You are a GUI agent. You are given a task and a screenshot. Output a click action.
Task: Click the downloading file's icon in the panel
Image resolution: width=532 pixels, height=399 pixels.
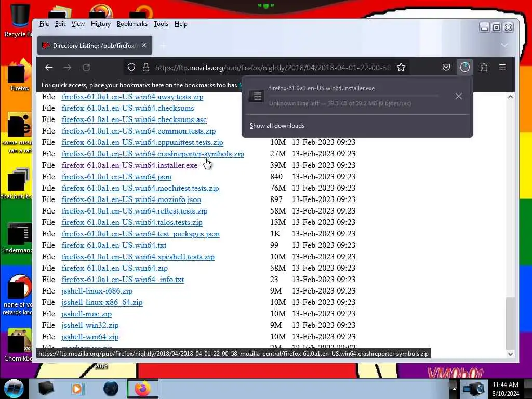tap(256, 96)
